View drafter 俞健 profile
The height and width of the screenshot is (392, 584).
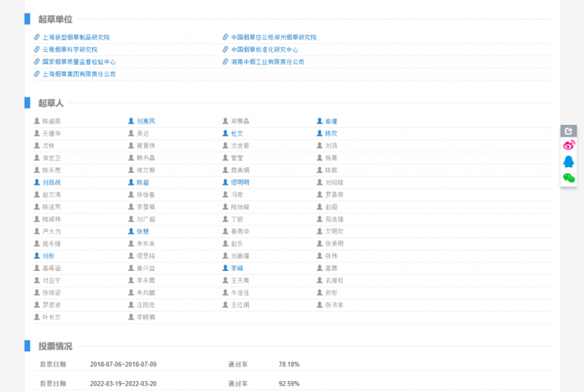pos(331,121)
